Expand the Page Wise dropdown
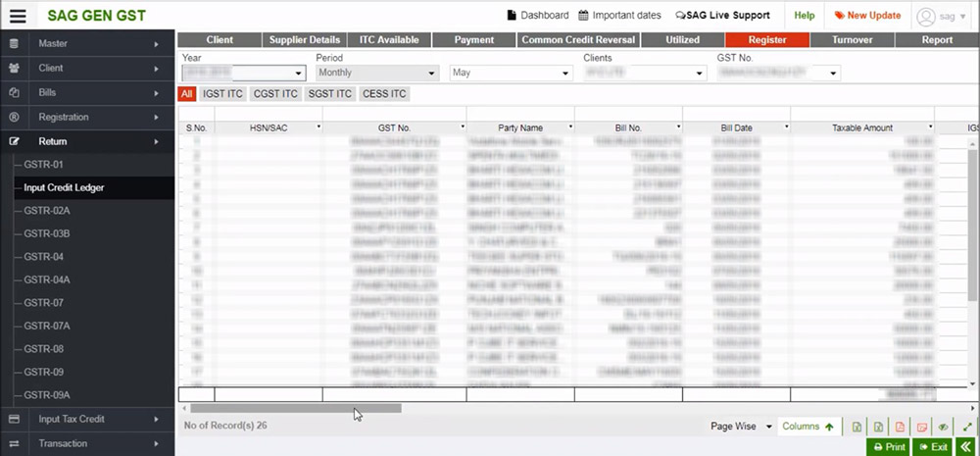This screenshot has height=456, width=980. pos(739,427)
